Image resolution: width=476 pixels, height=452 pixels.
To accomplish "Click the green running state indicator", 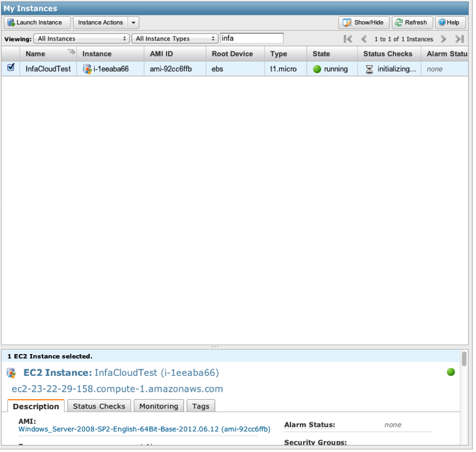I will click(x=317, y=69).
